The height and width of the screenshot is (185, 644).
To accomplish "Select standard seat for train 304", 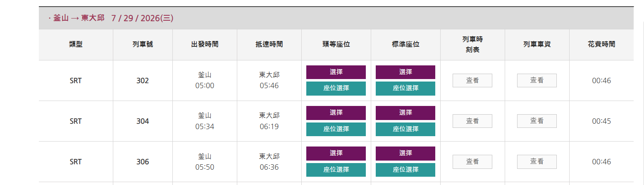I will 405,113.
